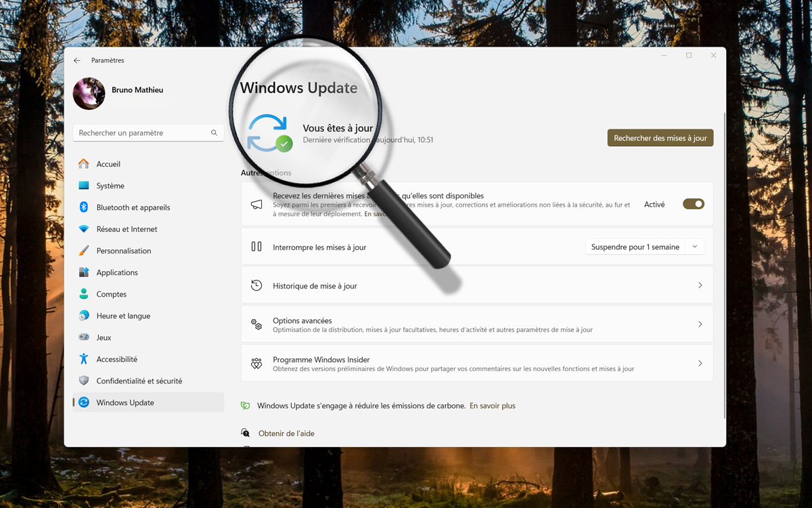Viewport: 812px width, 508px height.
Task: Open Historique de mise à jour
Action: click(x=477, y=286)
